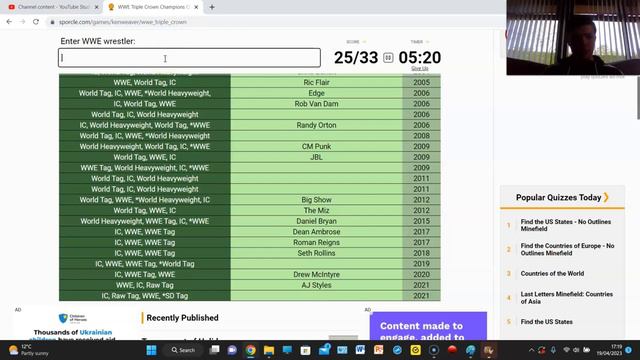This screenshot has width=640, height=360.
Task: Open clock and date showing 17:19
Action: 609,350
